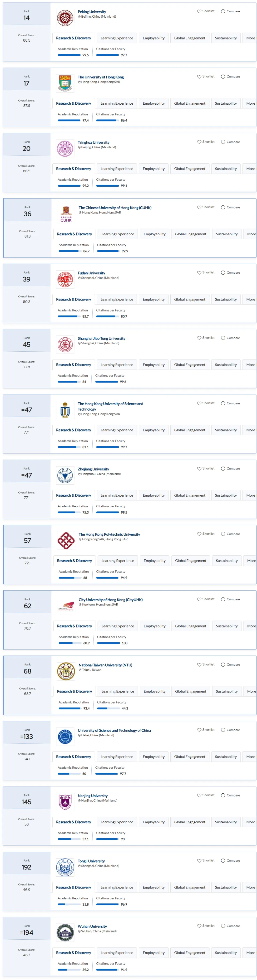Click the heart Shortlist icon for Tsinghua University
This screenshot has width=257, height=980.
(199, 142)
